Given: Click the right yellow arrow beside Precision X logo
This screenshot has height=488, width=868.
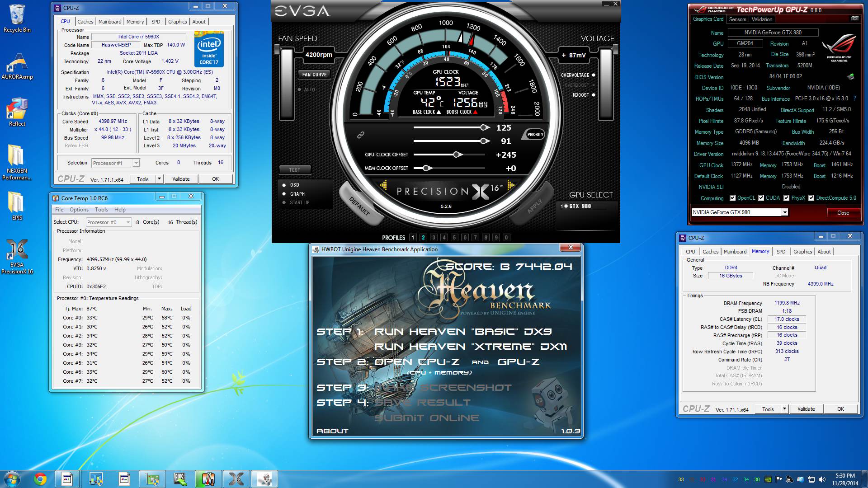Looking at the screenshot, I should [x=511, y=185].
